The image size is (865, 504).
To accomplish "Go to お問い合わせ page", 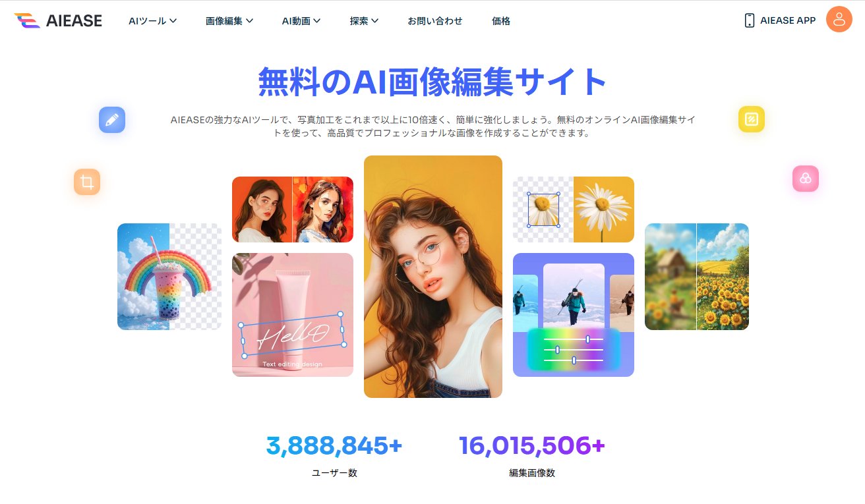I will coord(435,20).
